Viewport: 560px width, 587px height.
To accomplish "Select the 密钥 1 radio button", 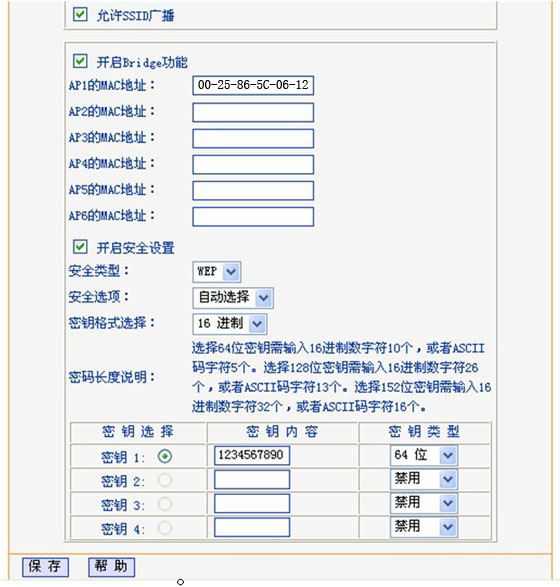I will click(x=165, y=456).
